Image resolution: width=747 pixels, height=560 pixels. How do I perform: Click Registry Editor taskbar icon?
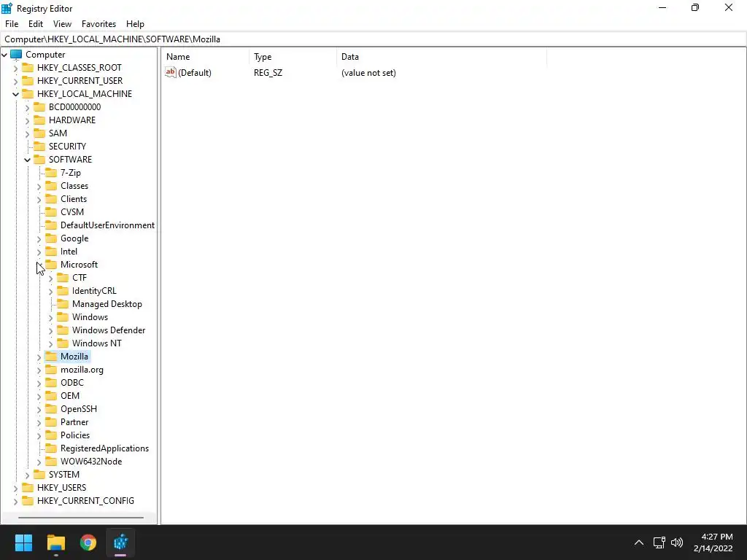tap(120, 542)
